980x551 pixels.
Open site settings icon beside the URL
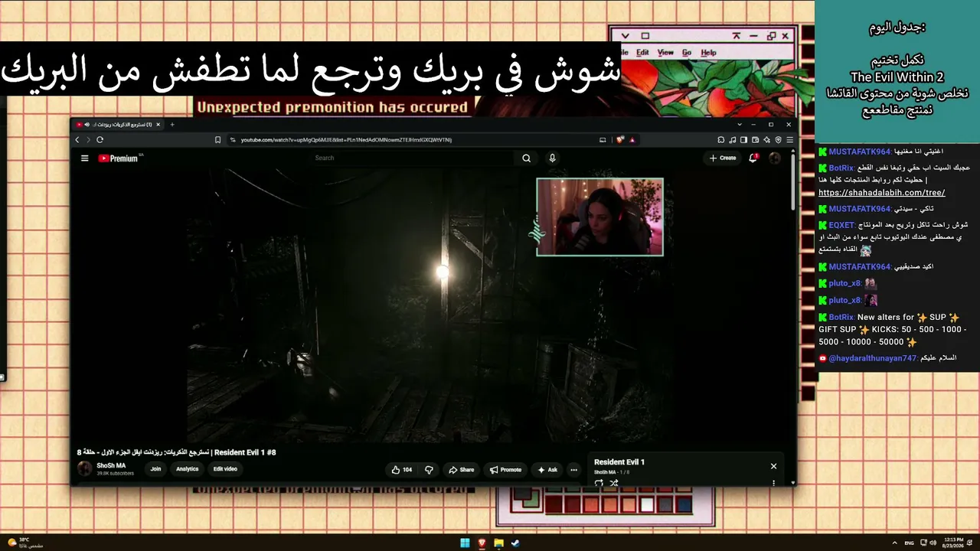click(x=233, y=140)
